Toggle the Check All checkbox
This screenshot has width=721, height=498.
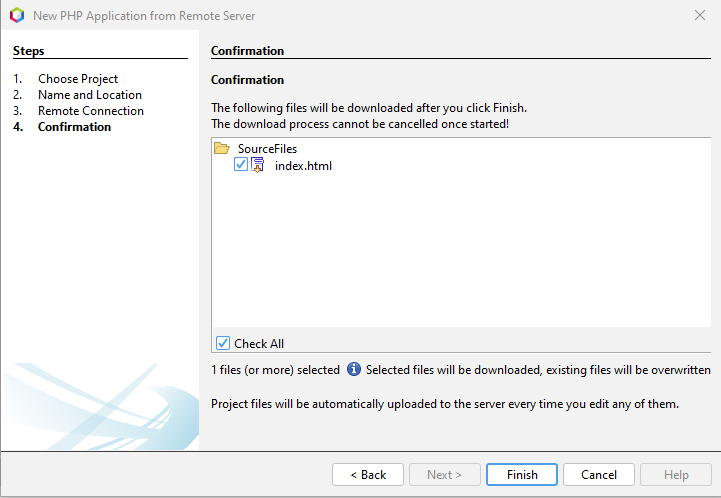[x=223, y=343]
